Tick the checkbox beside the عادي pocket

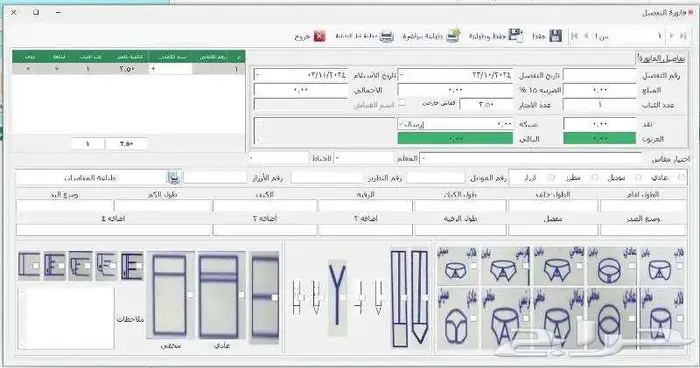coord(242,295)
